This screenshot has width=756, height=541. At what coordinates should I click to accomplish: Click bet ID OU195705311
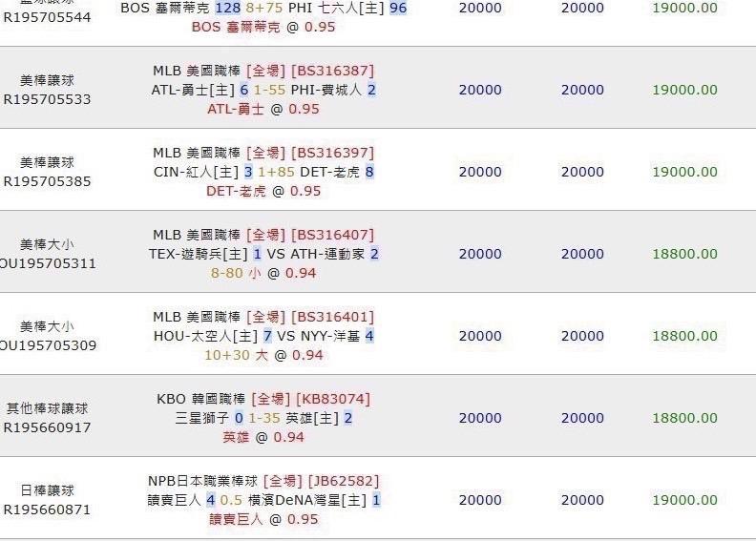click(48, 263)
